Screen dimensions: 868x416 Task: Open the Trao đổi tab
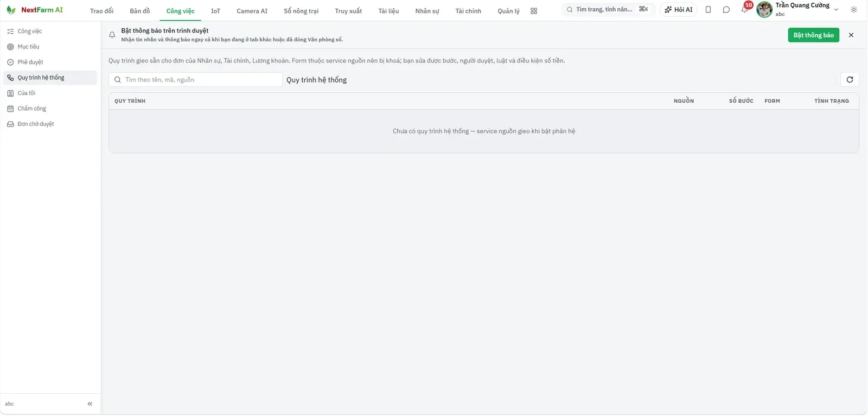[102, 11]
